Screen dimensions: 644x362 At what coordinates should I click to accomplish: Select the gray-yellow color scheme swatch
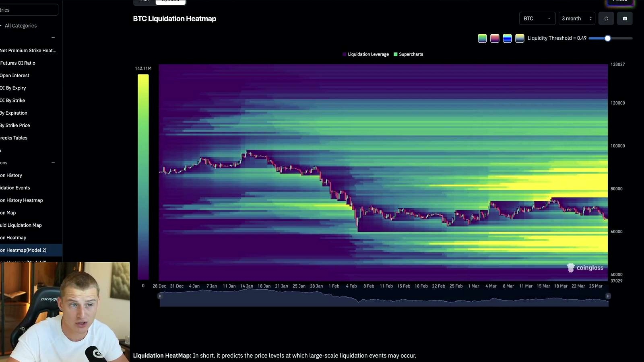pyautogui.click(x=520, y=38)
